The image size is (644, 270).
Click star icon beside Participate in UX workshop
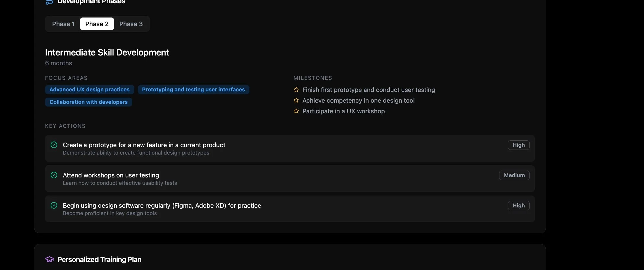pyautogui.click(x=296, y=111)
